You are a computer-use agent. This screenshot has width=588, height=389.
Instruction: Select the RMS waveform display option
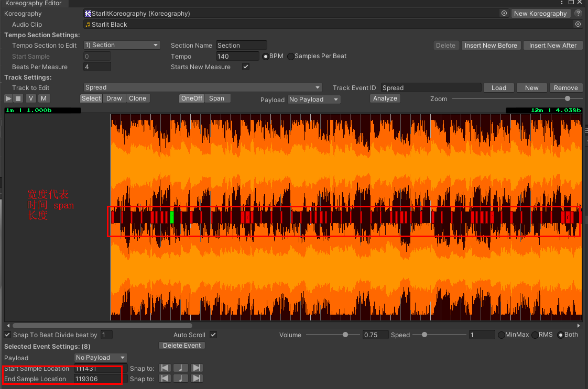[535, 335]
